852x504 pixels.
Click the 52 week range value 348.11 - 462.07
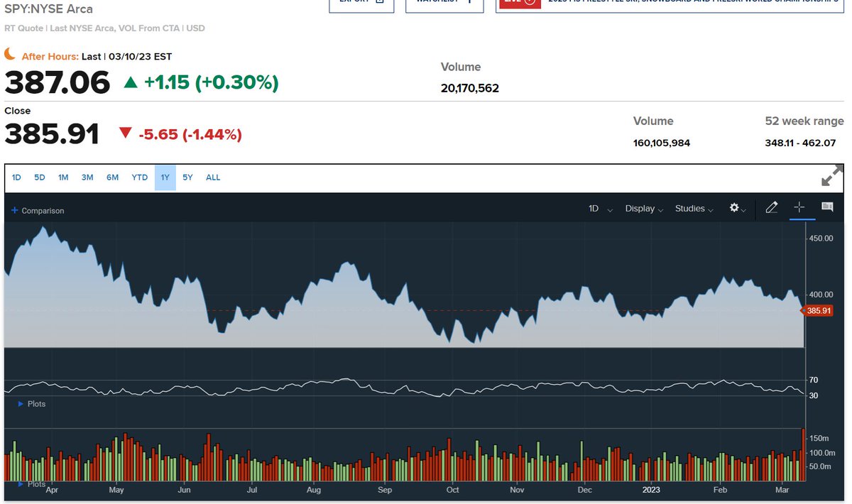coord(800,143)
